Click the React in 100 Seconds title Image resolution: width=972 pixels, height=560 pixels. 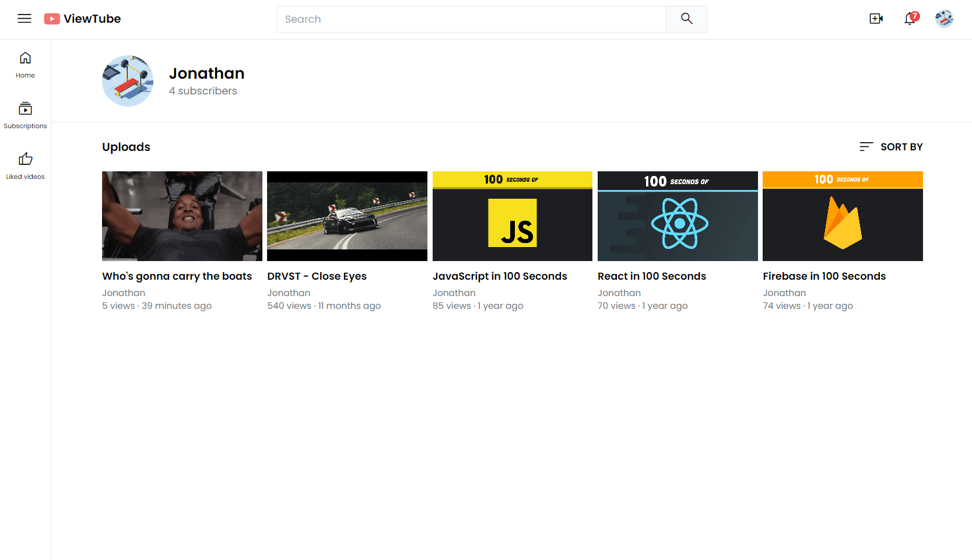(651, 276)
